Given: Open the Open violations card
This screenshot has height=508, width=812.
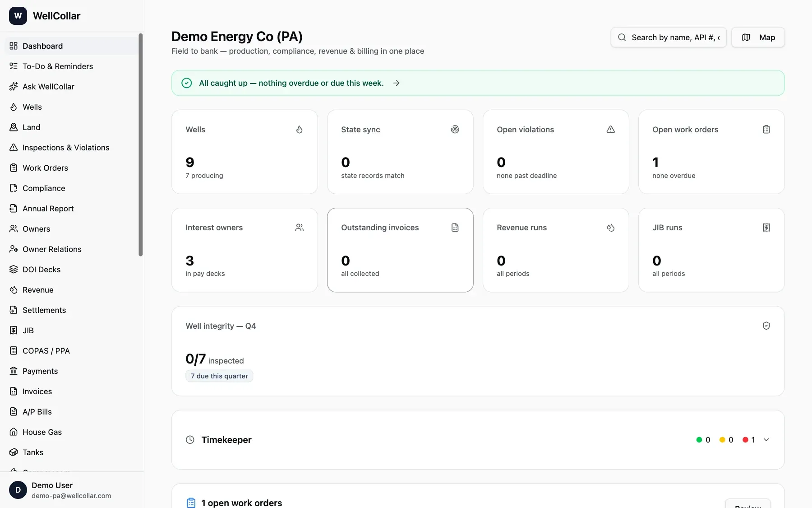Looking at the screenshot, I should coord(556,152).
